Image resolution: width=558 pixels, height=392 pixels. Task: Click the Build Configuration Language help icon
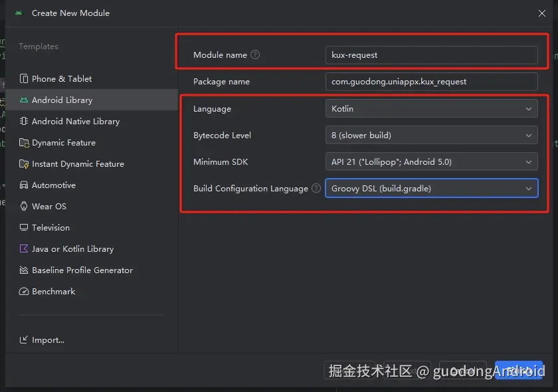point(316,188)
